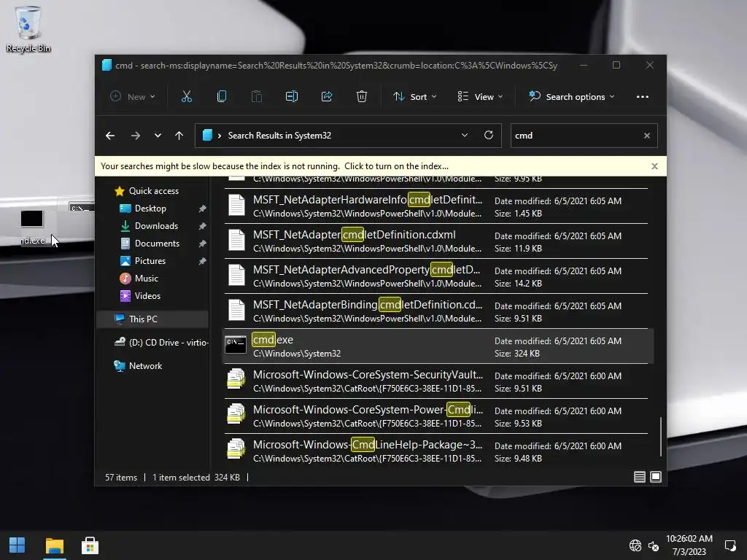Image resolution: width=747 pixels, height=560 pixels.
Task: Click the cmd.exe desktop shortcut
Action: pyautogui.click(x=32, y=227)
